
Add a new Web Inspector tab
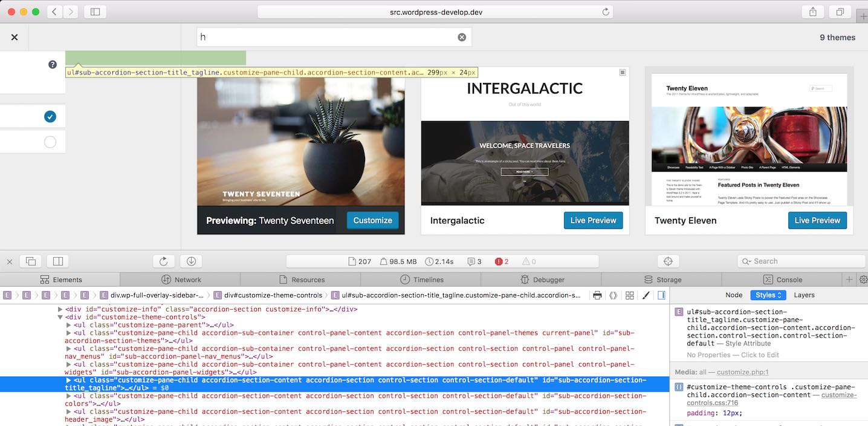click(849, 280)
